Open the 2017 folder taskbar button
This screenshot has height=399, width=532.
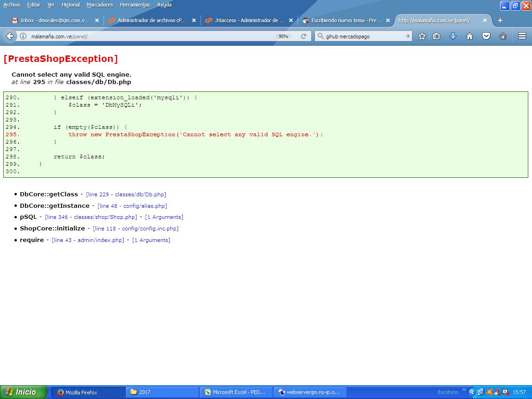[162, 392]
